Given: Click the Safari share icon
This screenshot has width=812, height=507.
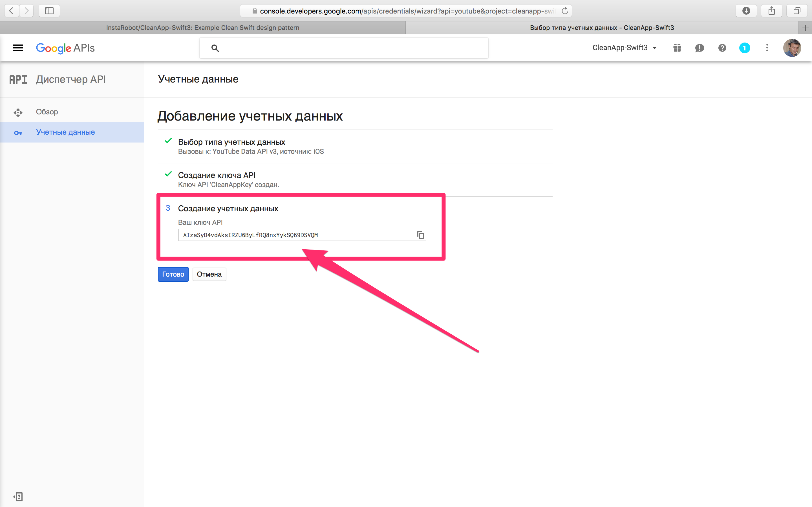Looking at the screenshot, I should pos(771,11).
